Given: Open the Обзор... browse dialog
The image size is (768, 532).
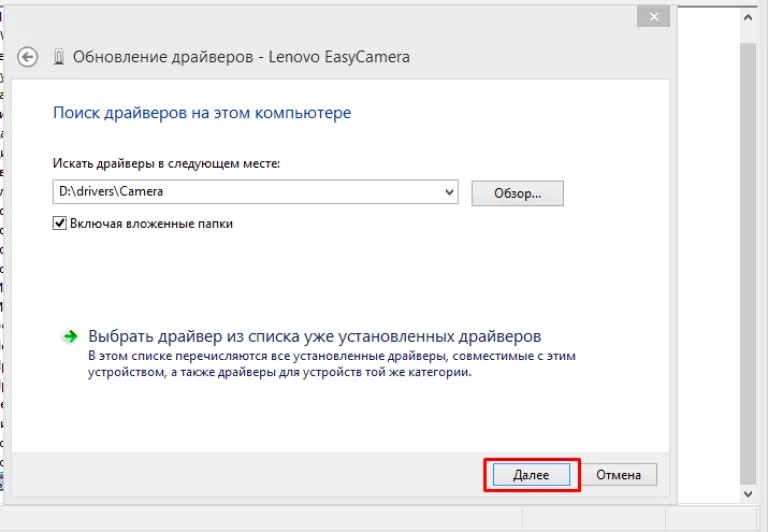Looking at the screenshot, I should [x=517, y=193].
